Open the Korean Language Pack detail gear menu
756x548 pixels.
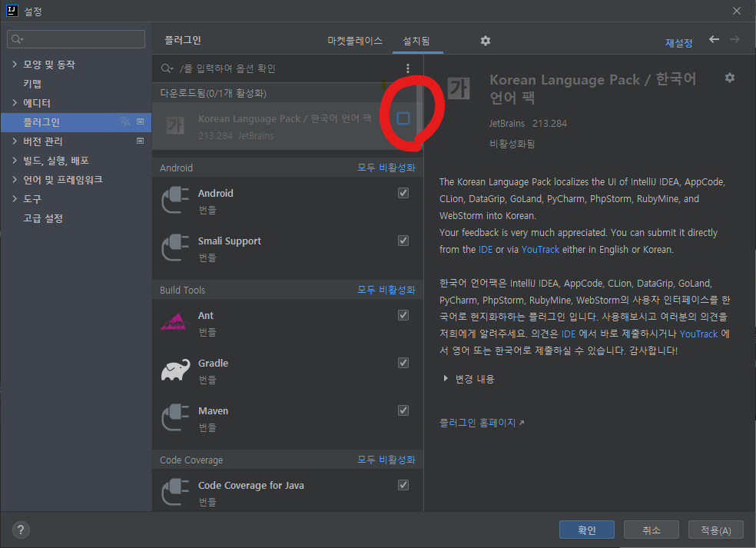[729, 78]
